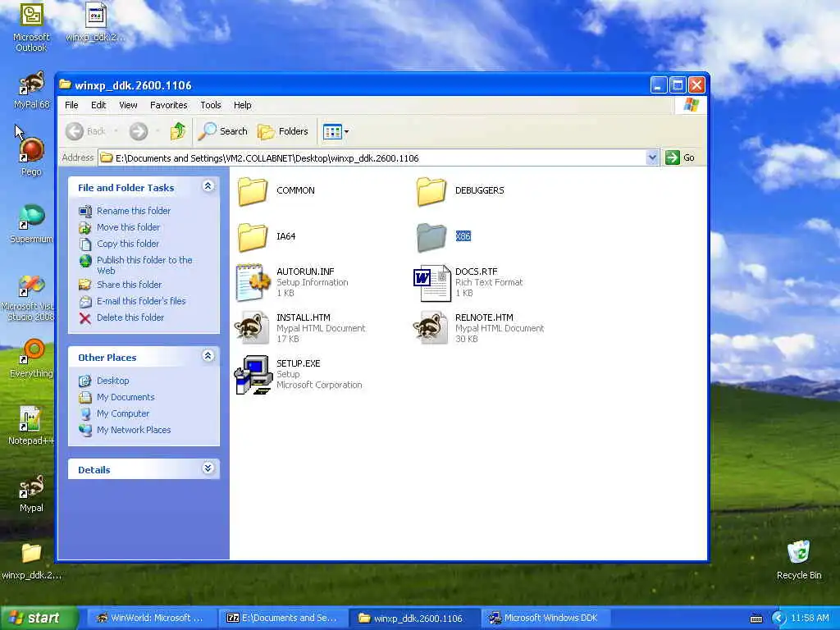Open the Search pane

point(222,131)
